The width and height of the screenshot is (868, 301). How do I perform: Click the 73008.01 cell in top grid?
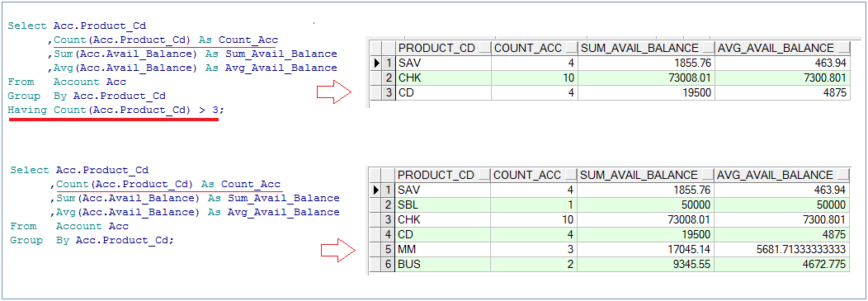click(x=646, y=78)
